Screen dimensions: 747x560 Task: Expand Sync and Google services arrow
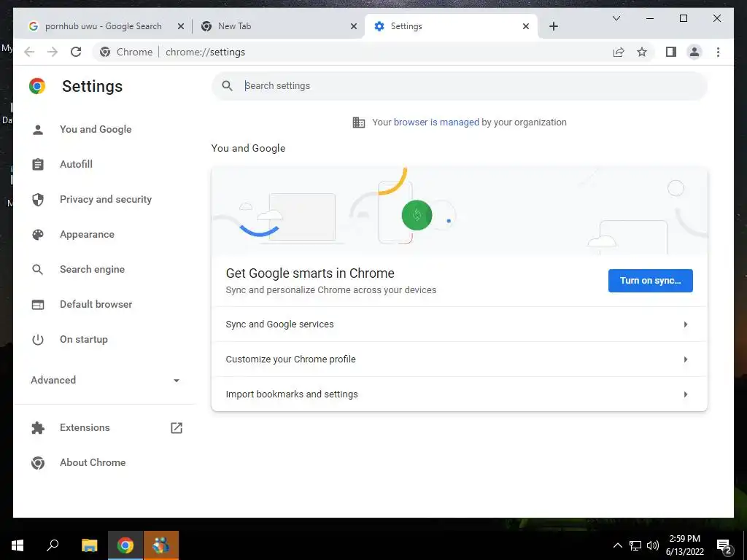(x=686, y=324)
